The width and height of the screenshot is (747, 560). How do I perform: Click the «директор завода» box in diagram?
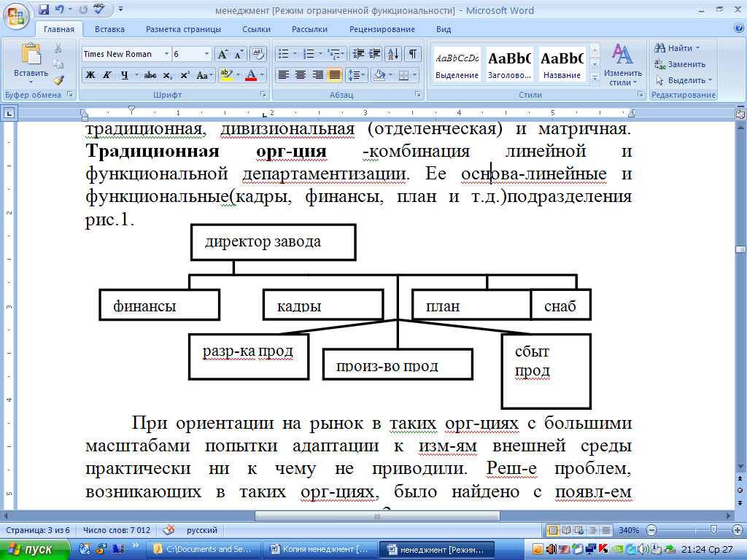coord(273,242)
